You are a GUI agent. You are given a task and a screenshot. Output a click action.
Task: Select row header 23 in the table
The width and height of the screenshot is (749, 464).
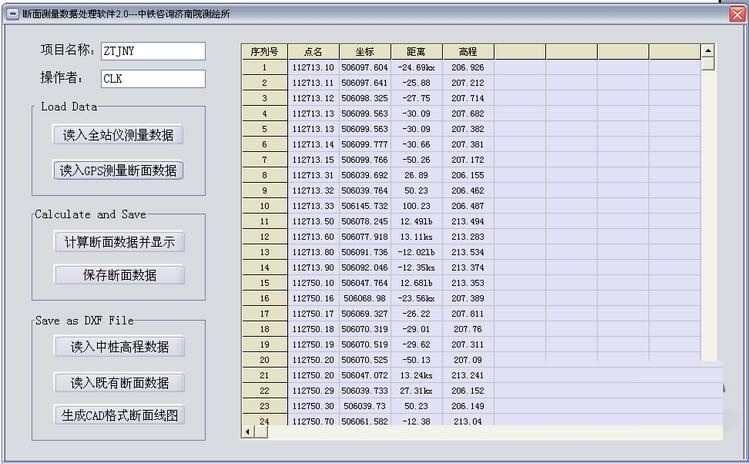pyautogui.click(x=264, y=406)
